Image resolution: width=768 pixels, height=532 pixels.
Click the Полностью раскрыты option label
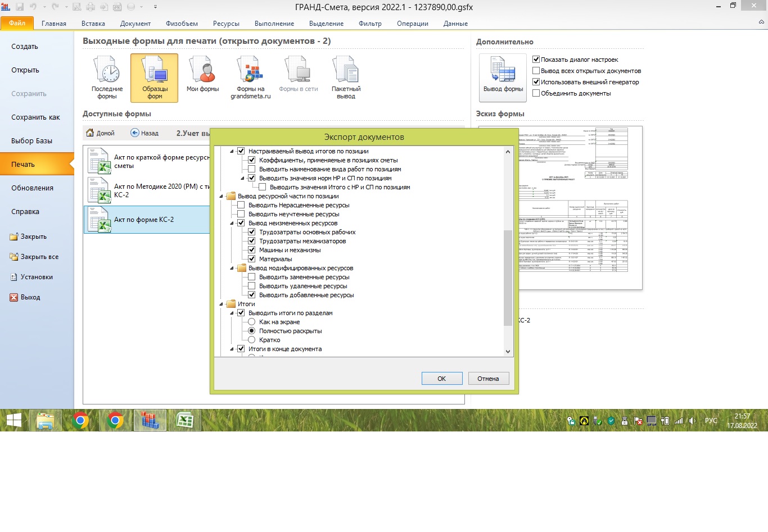(x=291, y=331)
